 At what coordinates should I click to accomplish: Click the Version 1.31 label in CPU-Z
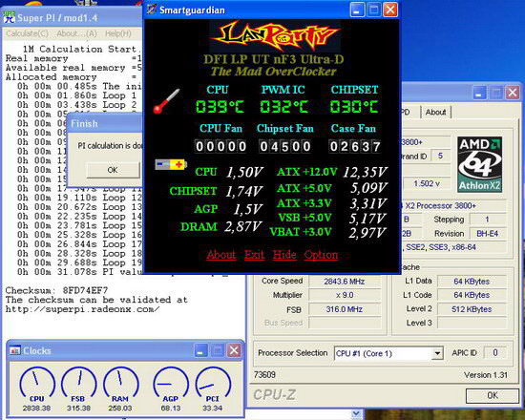[x=486, y=375]
